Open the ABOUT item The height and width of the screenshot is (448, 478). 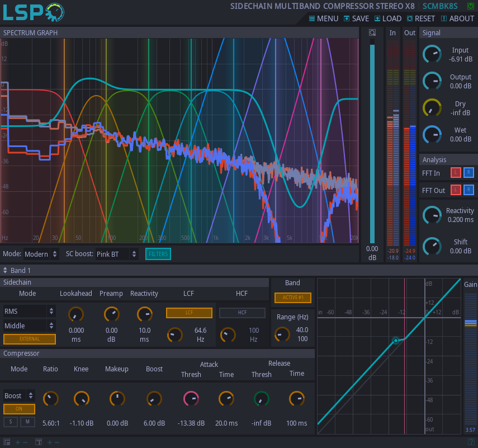[x=457, y=18]
